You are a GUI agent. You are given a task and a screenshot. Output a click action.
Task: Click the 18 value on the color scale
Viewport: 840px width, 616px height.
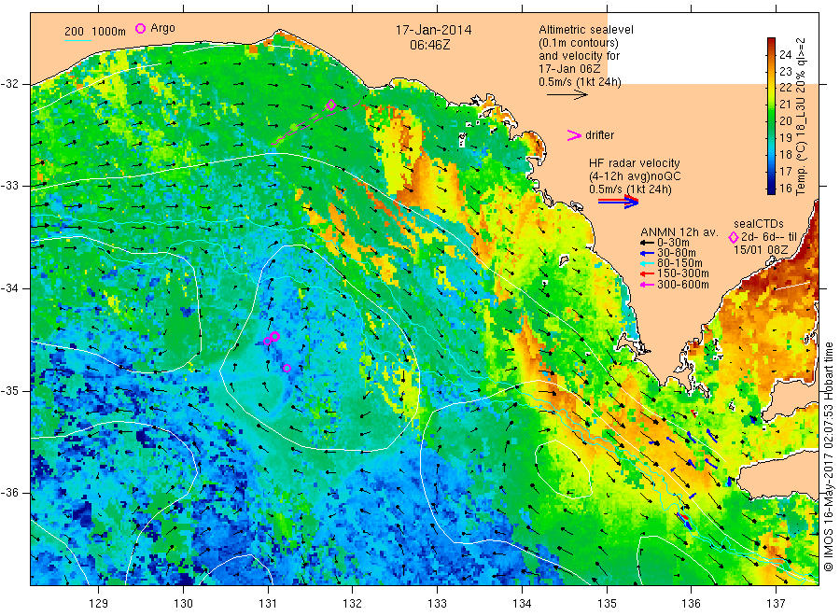click(785, 155)
